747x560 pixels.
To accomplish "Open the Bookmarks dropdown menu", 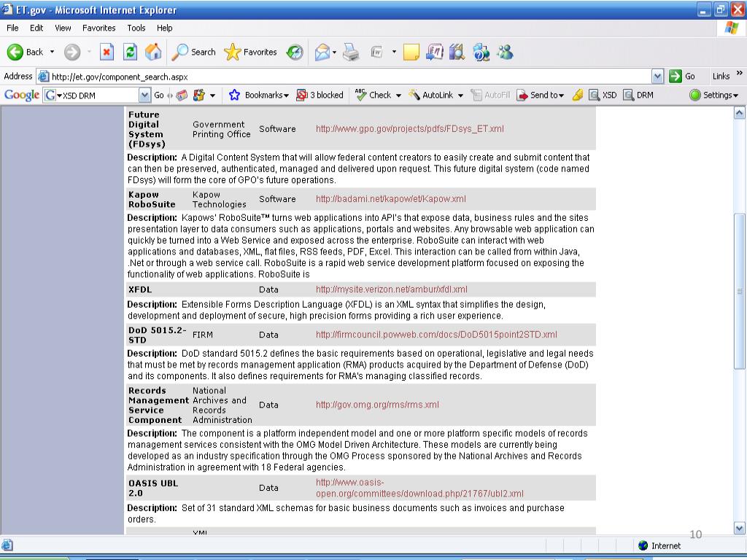I will pos(267,96).
